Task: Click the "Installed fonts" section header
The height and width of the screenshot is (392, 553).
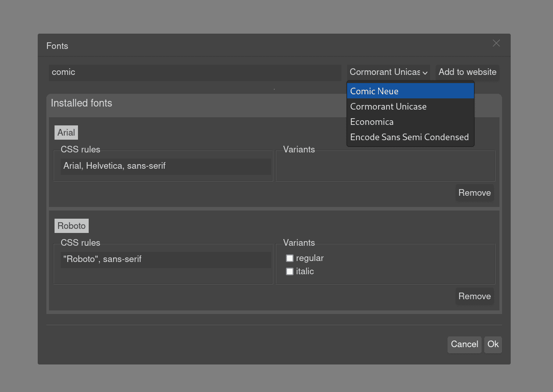Action: pyautogui.click(x=81, y=103)
